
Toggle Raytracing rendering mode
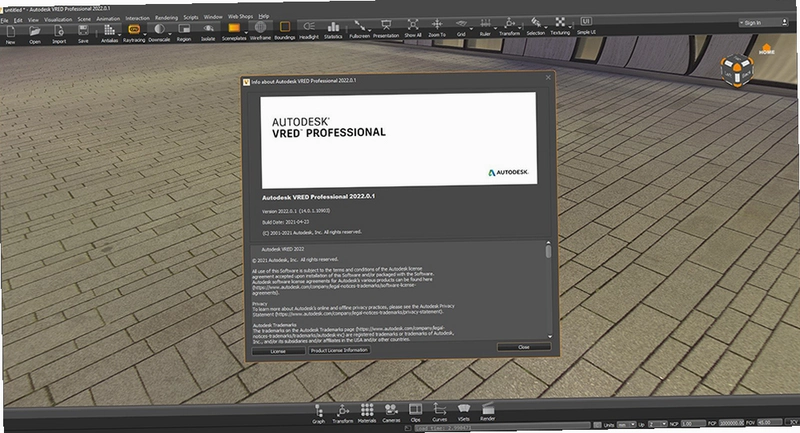[134, 32]
